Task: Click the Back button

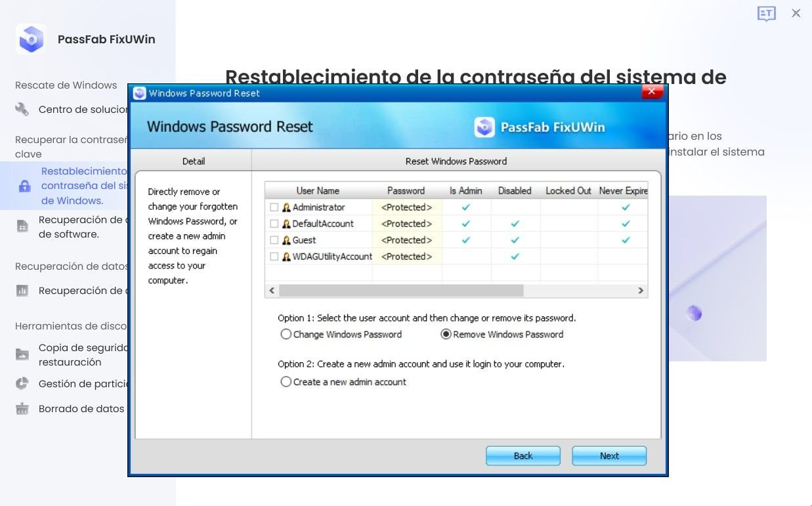Action: pyautogui.click(x=523, y=455)
